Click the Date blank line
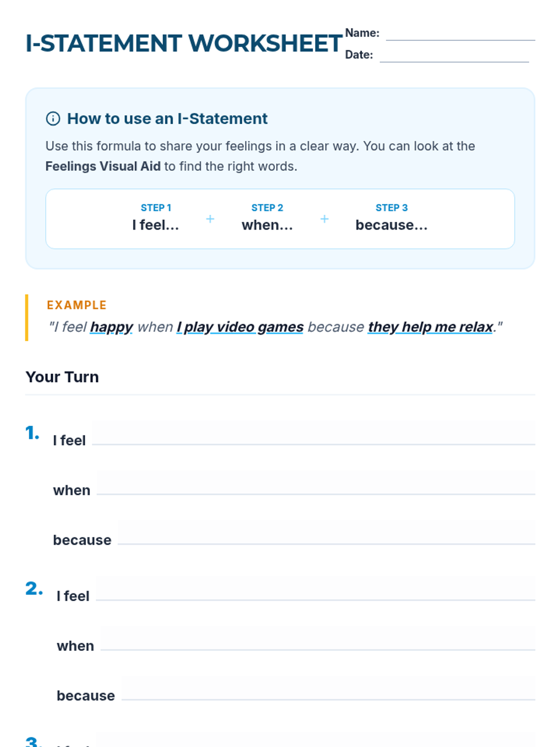This screenshot has height=747, width=560. tap(454, 55)
